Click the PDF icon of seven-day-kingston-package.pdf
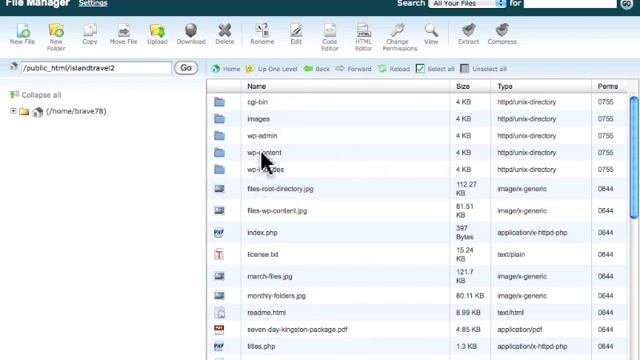Viewport: 640px width, 360px height. tap(219, 329)
